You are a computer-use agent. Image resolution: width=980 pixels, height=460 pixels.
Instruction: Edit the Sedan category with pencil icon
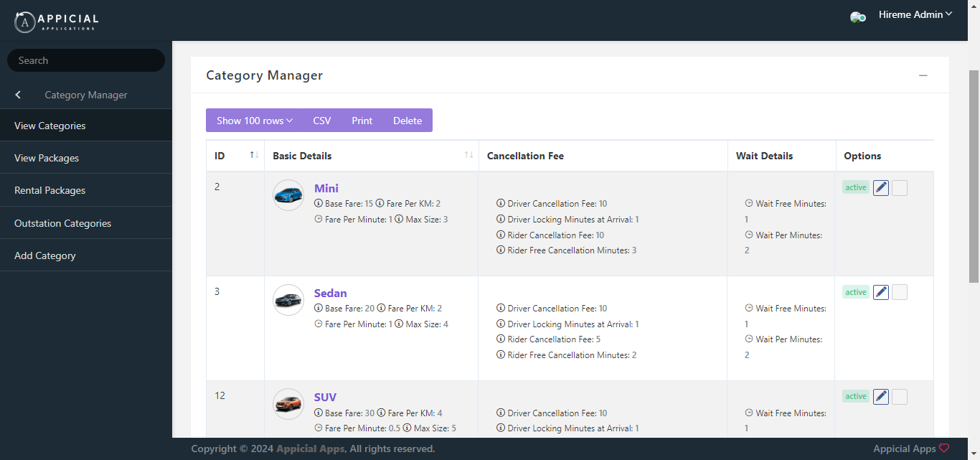[881, 293]
